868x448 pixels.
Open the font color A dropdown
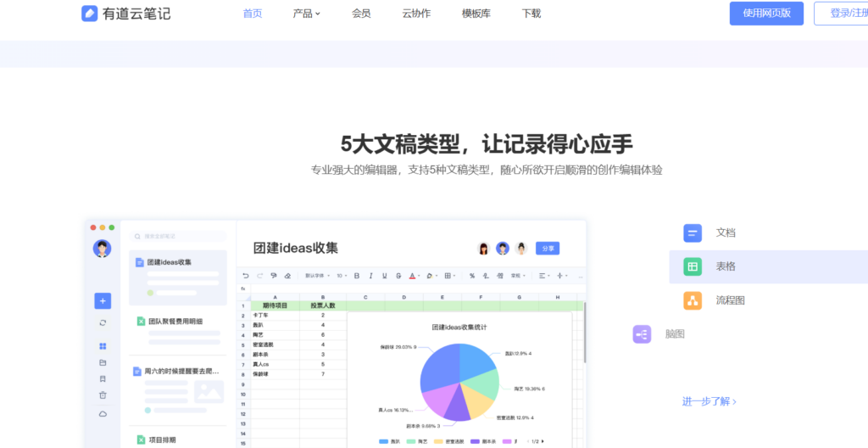415,276
